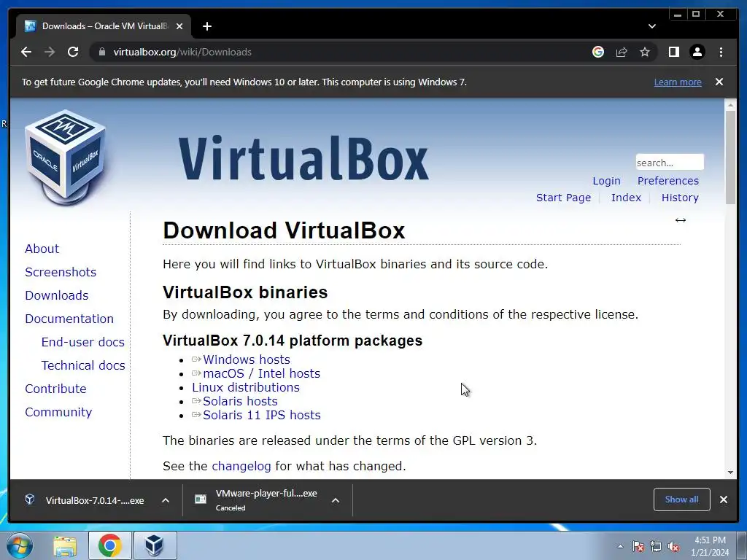747x560 pixels.
Task: Open the Login link
Action: [x=606, y=181]
